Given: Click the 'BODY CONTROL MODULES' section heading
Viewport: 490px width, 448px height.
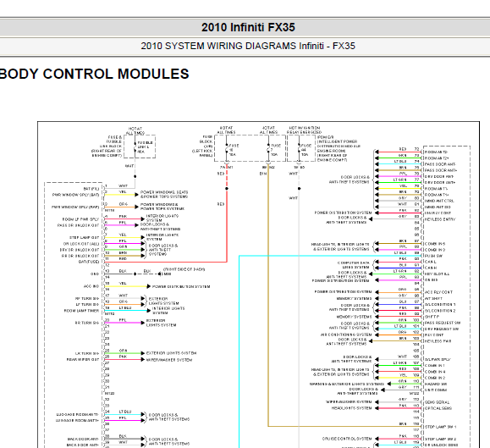Looking at the screenshot, I should click(94, 74).
